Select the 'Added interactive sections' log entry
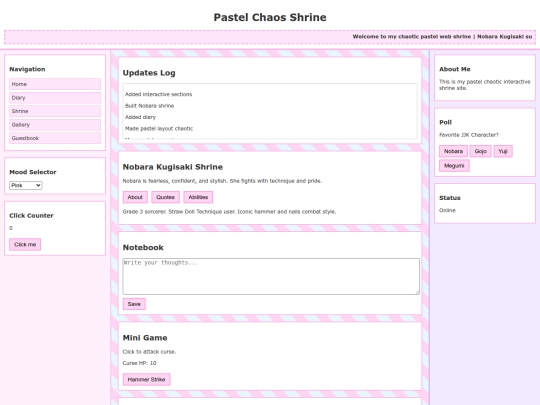 (x=158, y=94)
